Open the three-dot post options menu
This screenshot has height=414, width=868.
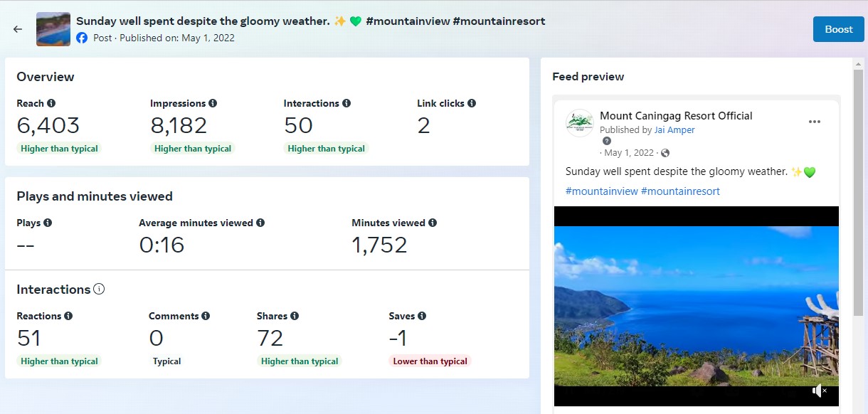(x=815, y=122)
